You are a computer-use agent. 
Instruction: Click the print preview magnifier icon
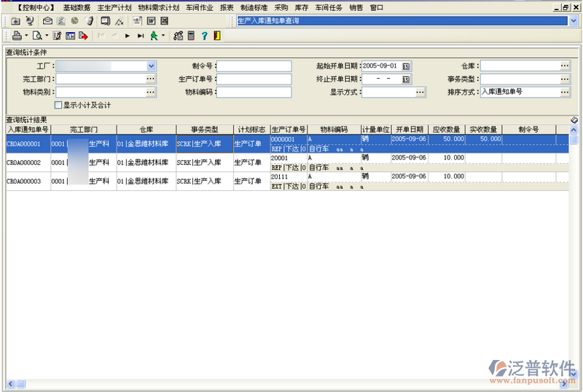36,35
